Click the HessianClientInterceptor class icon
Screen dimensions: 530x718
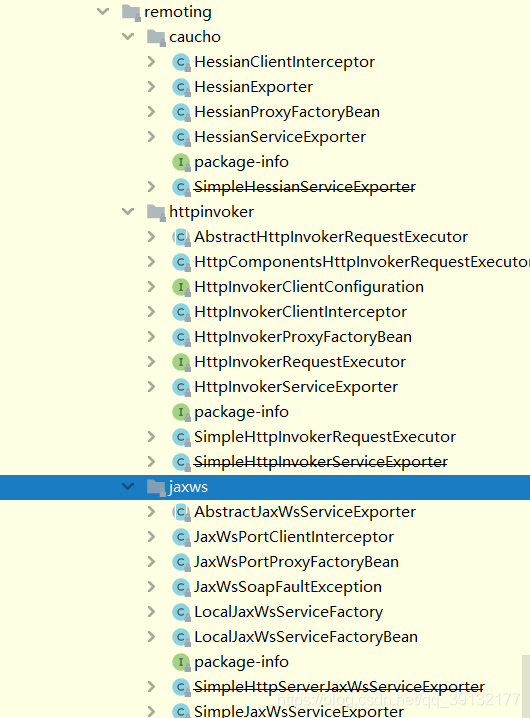pyautogui.click(x=181, y=62)
